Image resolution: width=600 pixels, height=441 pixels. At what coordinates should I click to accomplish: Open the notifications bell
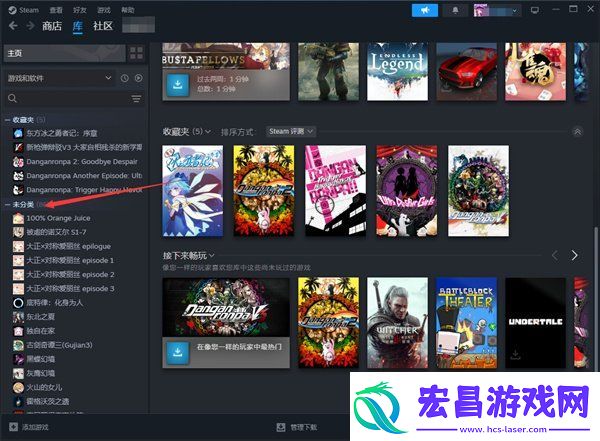point(455,10)
